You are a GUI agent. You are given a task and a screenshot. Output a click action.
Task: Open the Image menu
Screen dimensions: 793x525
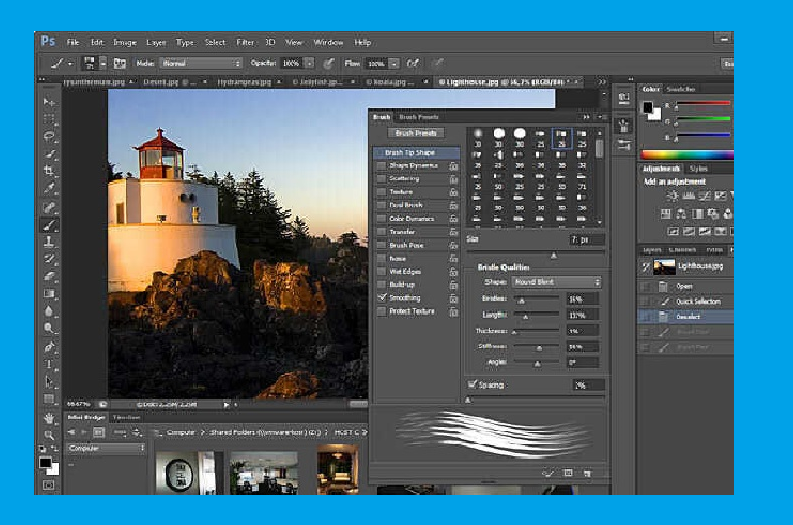pyautogui.click(x=125, y=42)
